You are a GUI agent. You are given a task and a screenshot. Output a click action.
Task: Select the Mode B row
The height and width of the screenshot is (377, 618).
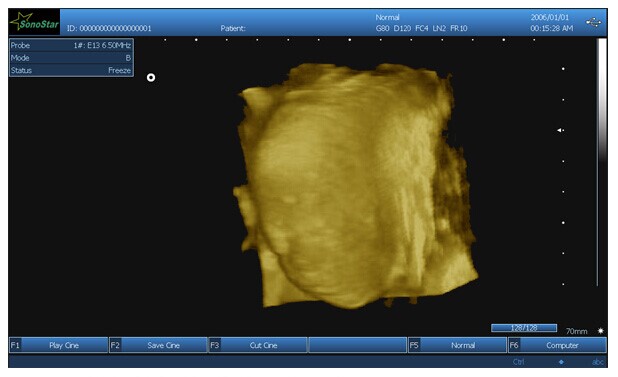coord(71,58)
